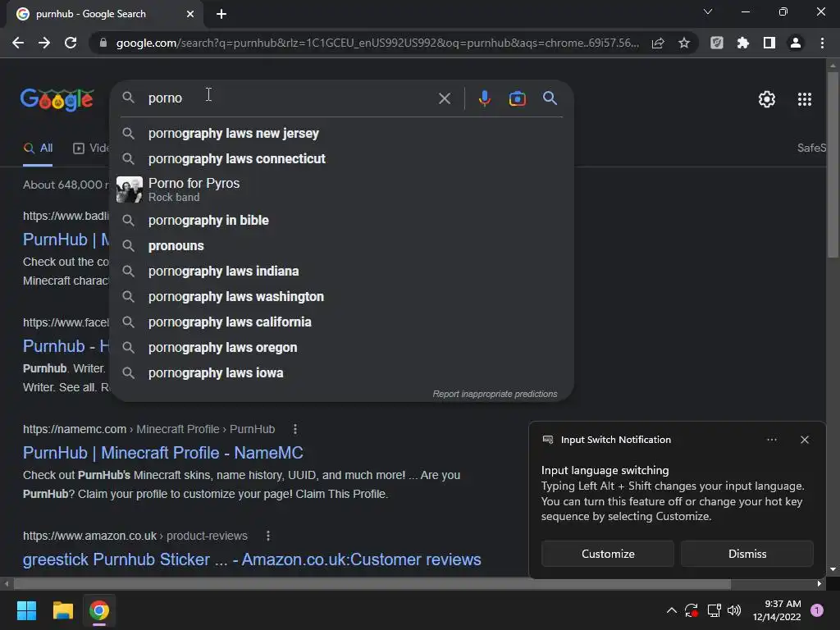Open Chrome's three-dot menu

[822, 43]
